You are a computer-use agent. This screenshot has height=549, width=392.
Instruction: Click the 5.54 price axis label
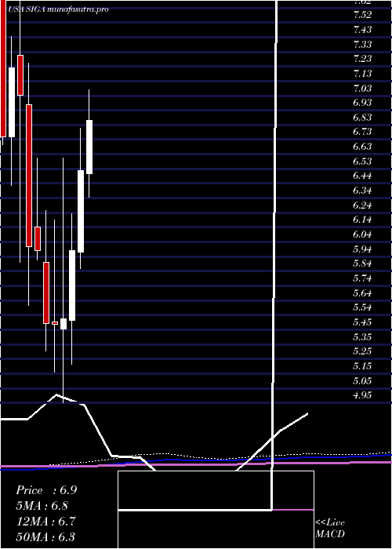[x=362, y=307]
